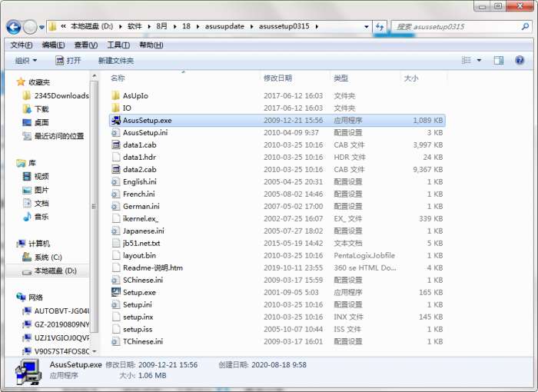The height and width of the screenshot is (392, 538).
Task: Select the data2.cab file icon
Action: tap(116, 169)
